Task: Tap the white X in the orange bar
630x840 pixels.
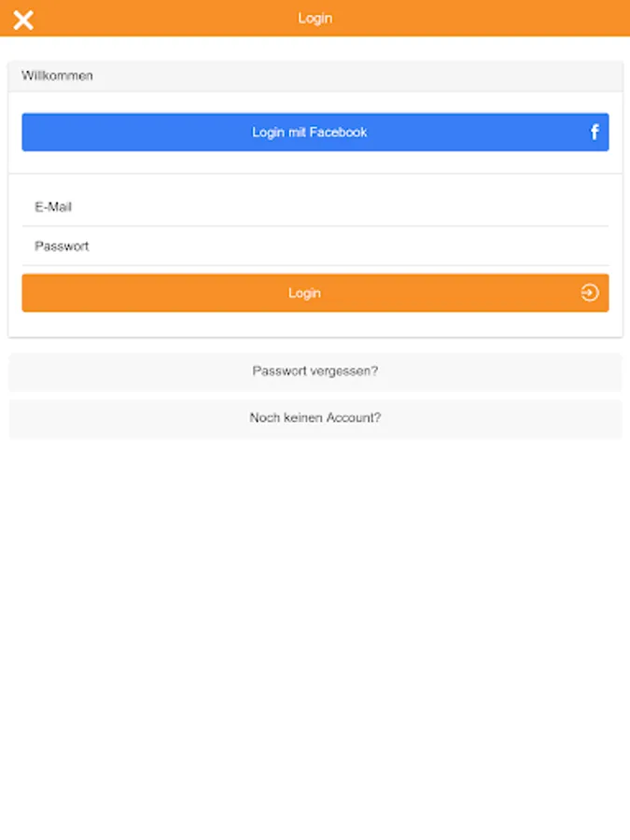Action: click(23, 20)
